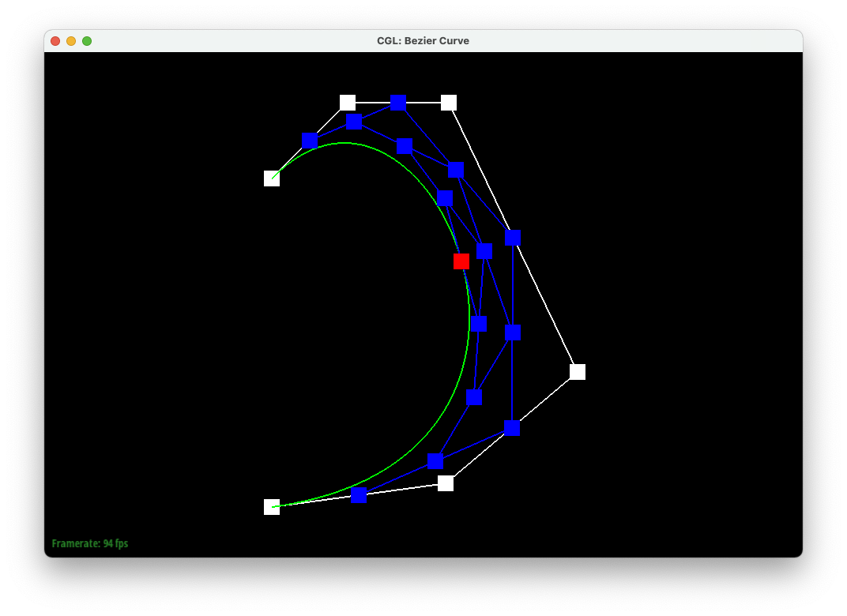This screenshot has height=616, width=847.
Task: Click the blue point on the bottom-most white segment
Action: pos(359,495)
